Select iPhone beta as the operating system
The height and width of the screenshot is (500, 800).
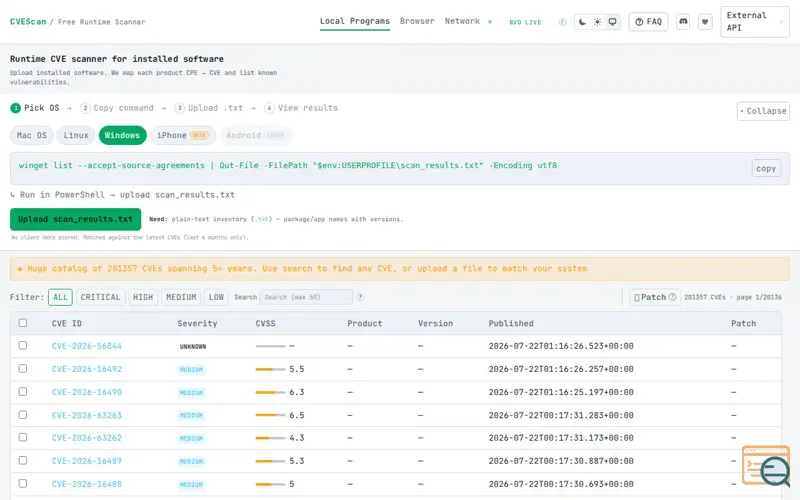click(183, 135)
